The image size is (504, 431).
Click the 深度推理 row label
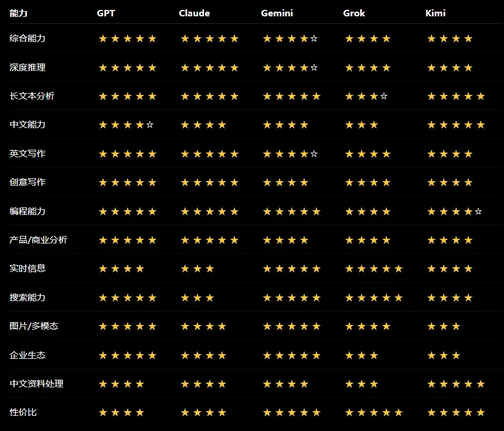(27, 68)
